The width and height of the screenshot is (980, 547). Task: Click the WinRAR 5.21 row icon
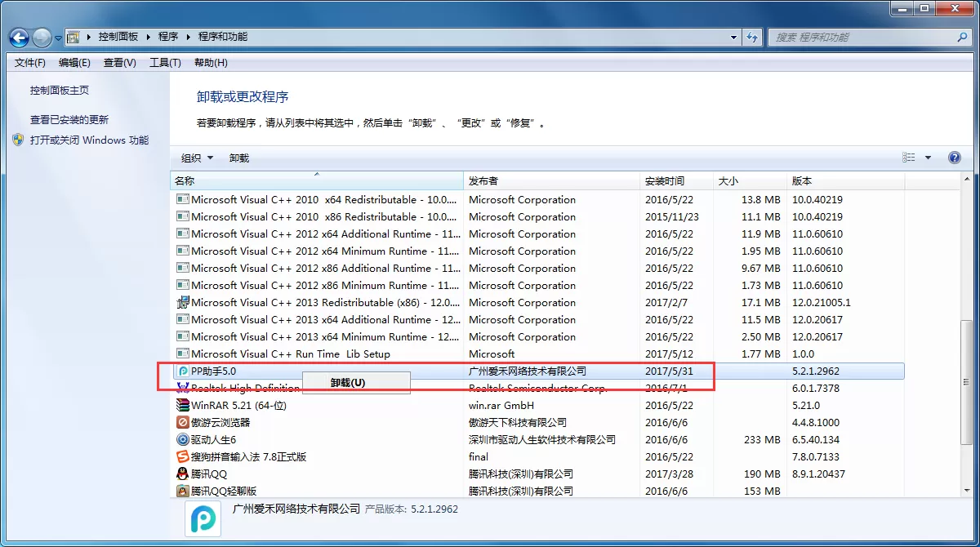pyautogui.click(x=184, y=405)
